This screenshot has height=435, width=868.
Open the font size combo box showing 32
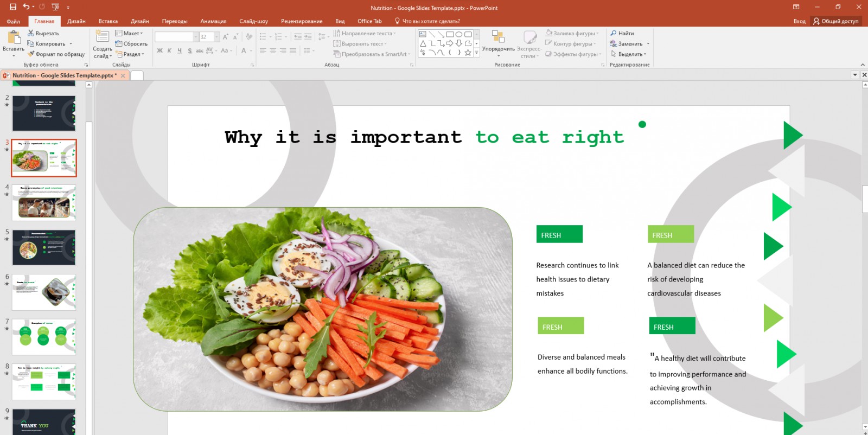(209, 37)
